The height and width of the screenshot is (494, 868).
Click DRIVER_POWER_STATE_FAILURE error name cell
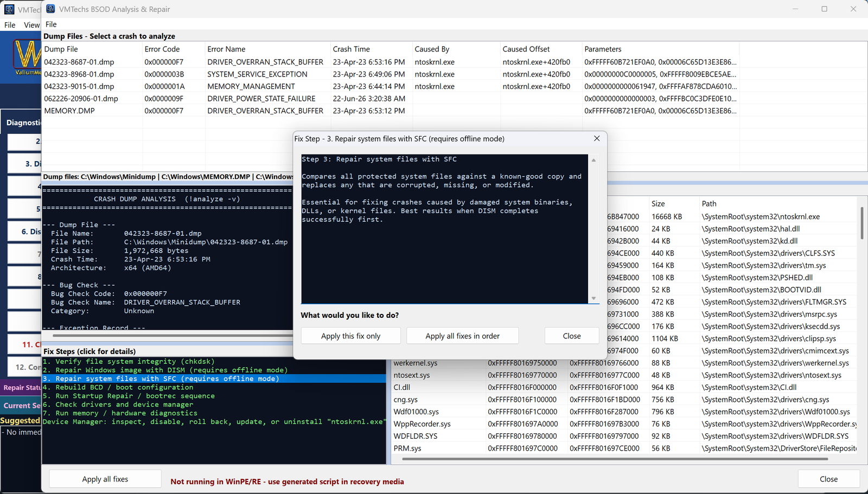click(261, 99)
